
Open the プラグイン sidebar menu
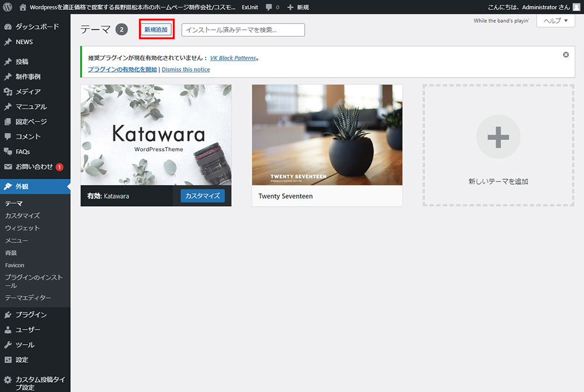(x=31, y=315)
